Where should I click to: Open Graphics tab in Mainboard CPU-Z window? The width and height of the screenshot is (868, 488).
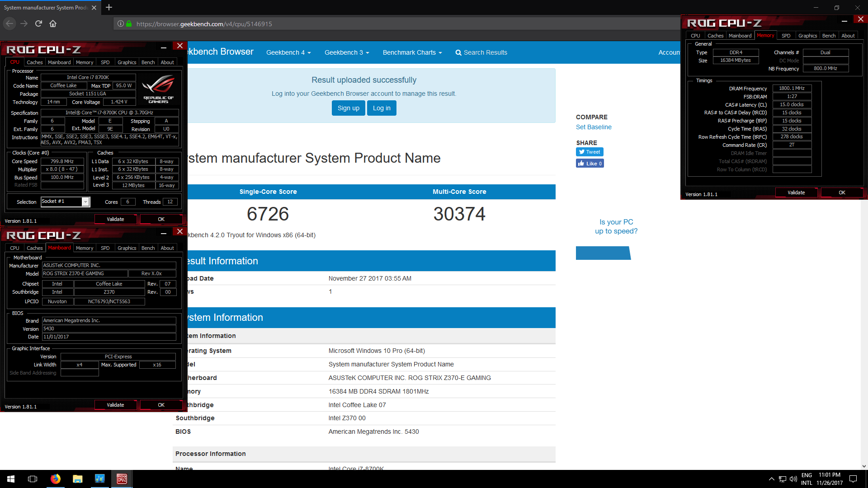[127, 248]
